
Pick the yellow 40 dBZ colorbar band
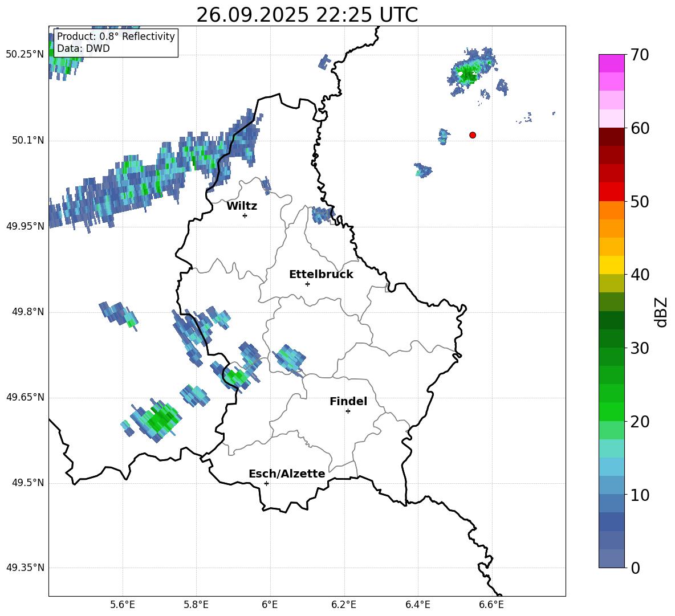point(611,265)
